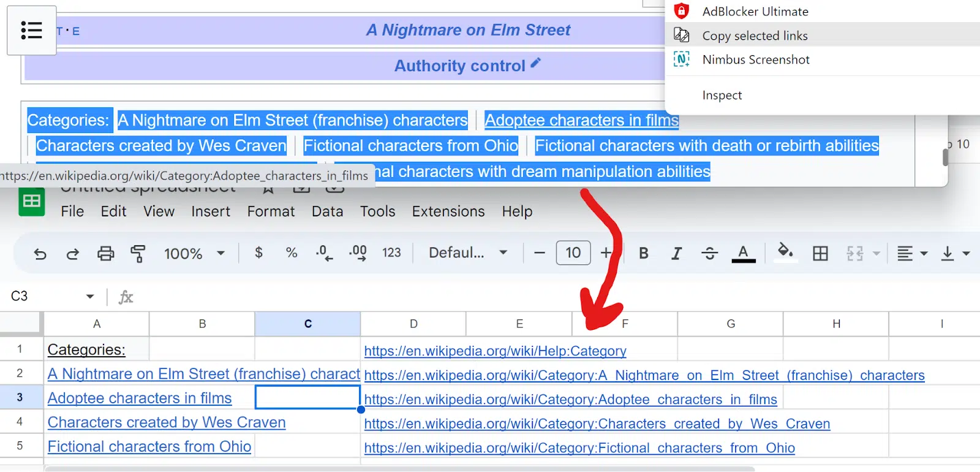Image resolution: width=980 pixels, height=472 pixels.
Task: Click the percent format icon
Action: [292, 253]
